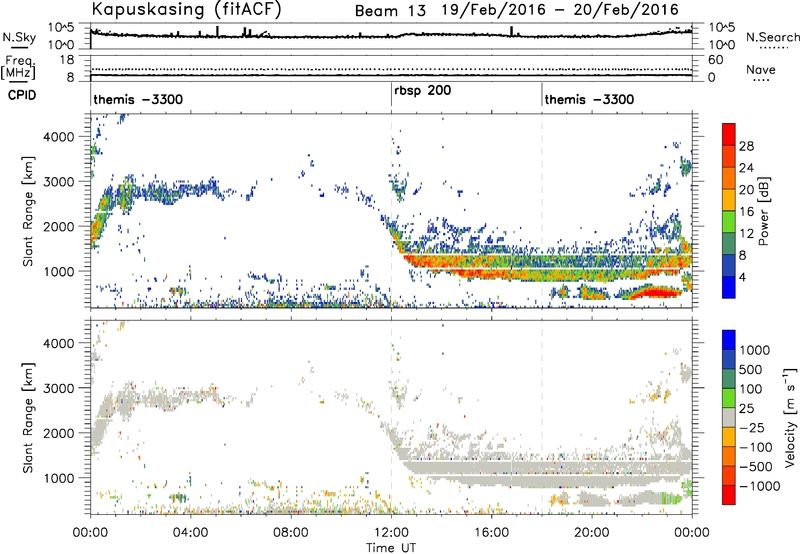Click the 'Slant Range [km]' label of power panel
This screenshot has height=554, width=800.
[28, 211]
